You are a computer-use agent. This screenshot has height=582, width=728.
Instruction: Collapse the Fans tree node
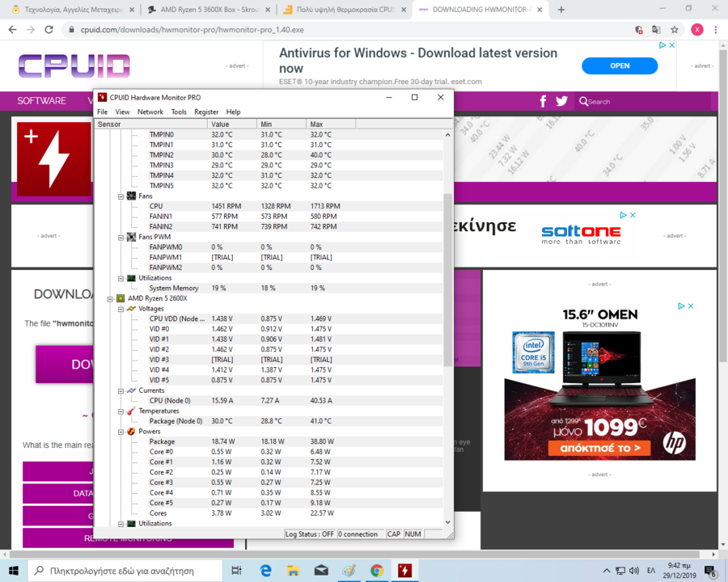121,196
